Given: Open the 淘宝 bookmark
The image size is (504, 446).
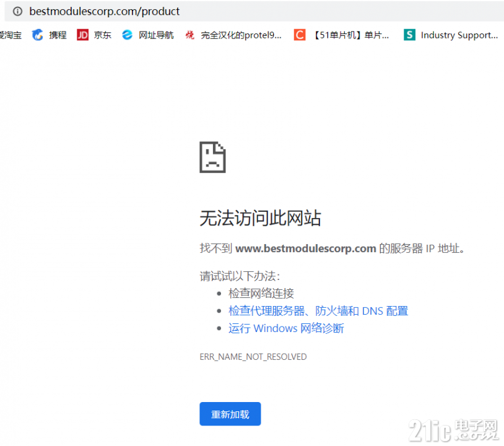Looking at the screenshot, I should (11, 35).
